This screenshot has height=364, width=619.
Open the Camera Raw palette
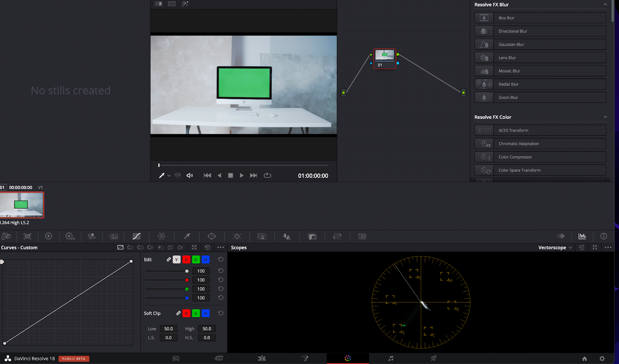click(7, 236)
